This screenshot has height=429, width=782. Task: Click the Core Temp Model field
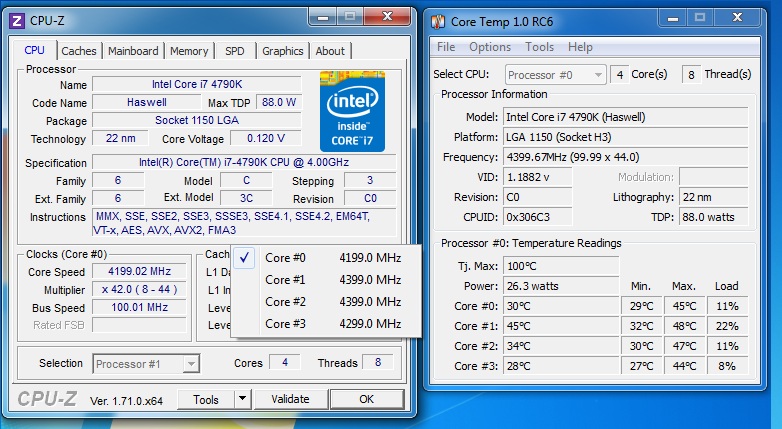(x=625, y=117)
